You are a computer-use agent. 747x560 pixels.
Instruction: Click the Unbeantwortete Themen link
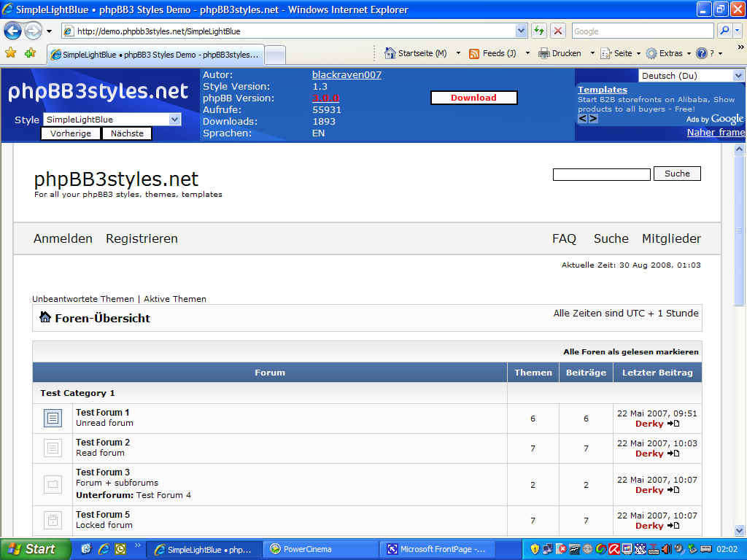[83, 299]
